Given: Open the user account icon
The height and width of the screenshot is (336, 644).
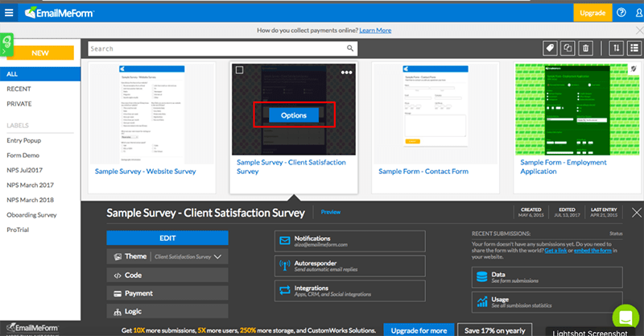Looking at the screenshot, I should [636, 13].
